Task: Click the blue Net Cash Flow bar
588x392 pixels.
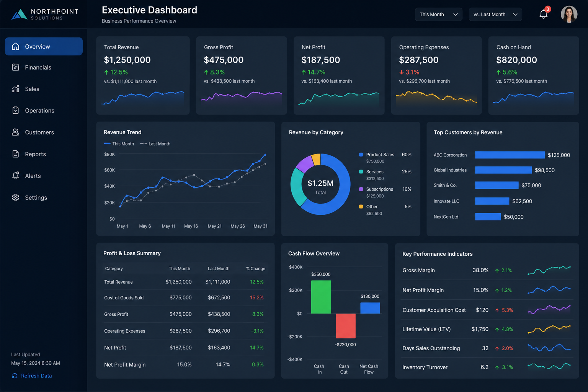Action: click(x=370, y=308)
